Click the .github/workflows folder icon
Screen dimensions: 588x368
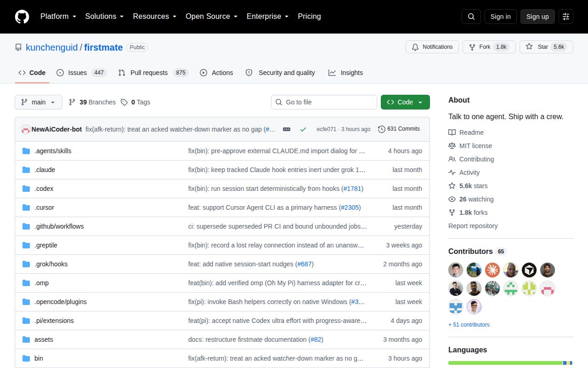pyautogui.click(x=26, y=226)
